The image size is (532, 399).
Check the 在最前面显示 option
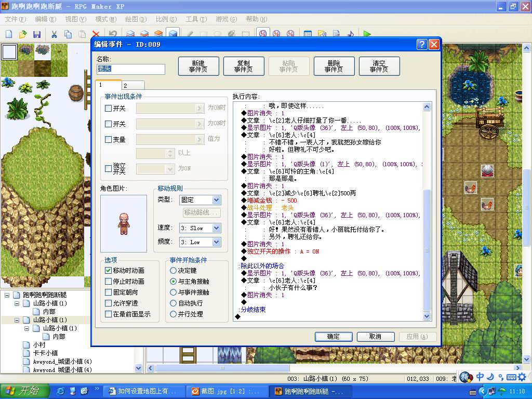tap(108, 314)
